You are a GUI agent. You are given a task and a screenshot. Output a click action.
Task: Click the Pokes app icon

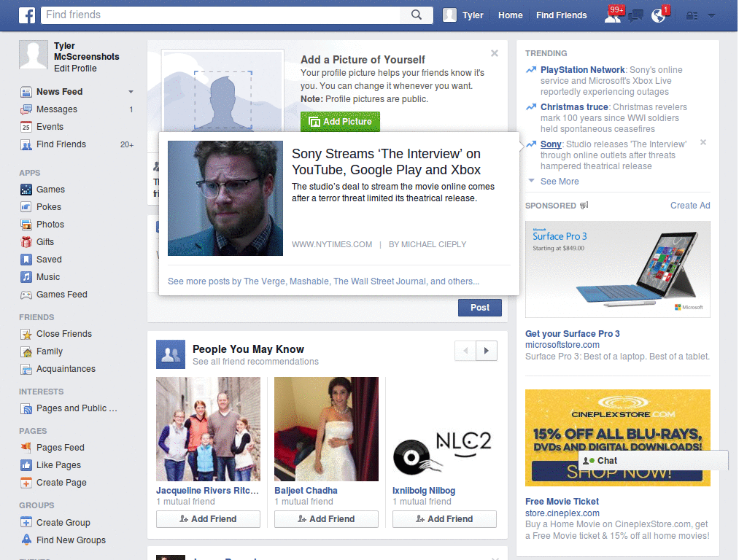(x=26, y=207)
